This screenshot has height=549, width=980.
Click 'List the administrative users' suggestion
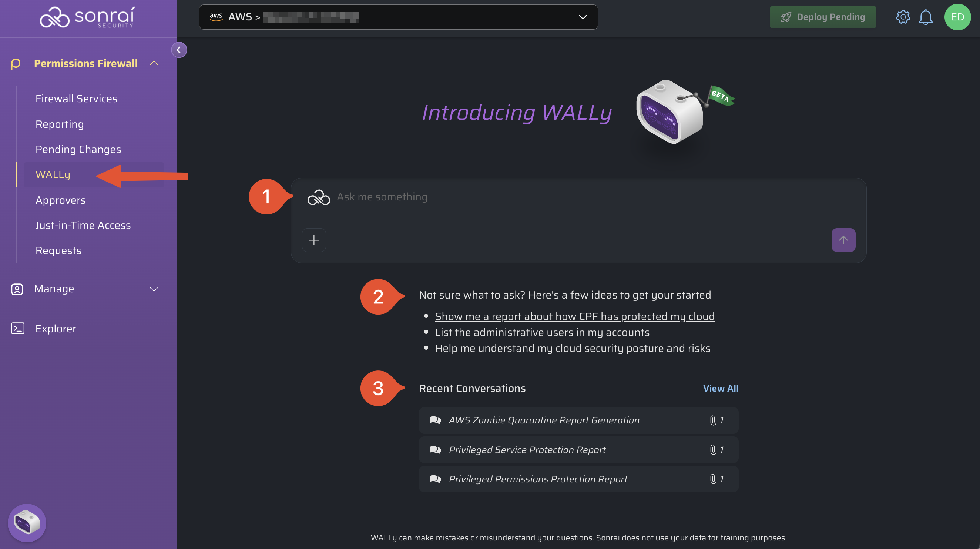click(542, 332)
